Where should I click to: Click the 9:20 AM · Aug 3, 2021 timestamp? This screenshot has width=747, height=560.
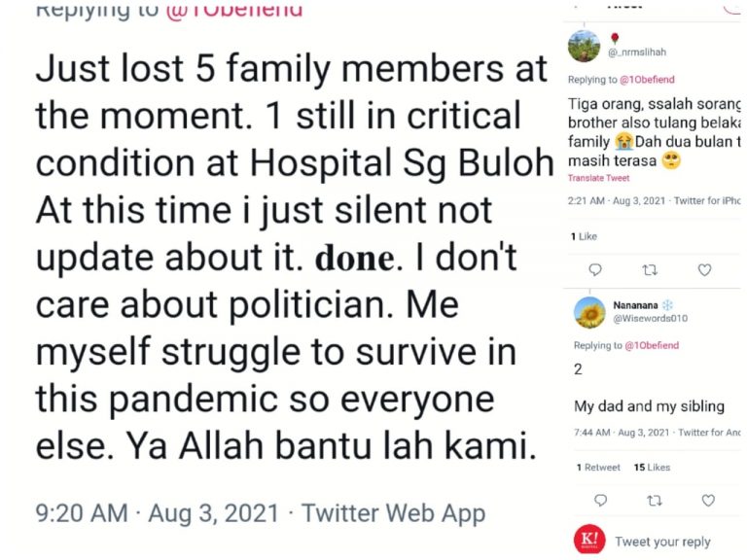pyautogui.click(x=156, y=513)
